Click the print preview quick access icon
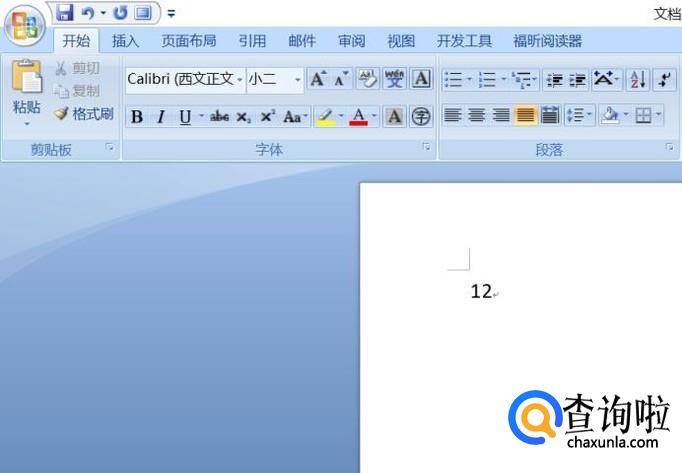 (x=143, y=13)
